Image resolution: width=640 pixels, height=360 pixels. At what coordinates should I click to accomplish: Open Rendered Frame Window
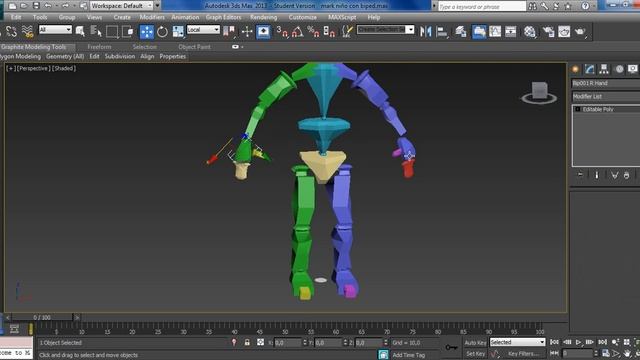pos(564,31)
